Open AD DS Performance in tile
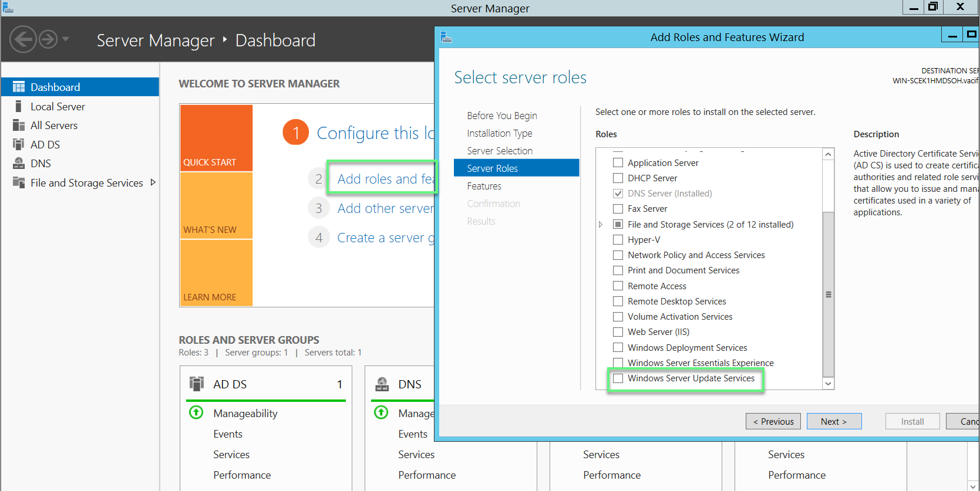This screenshot has width=980, height=491. [242, 475]
